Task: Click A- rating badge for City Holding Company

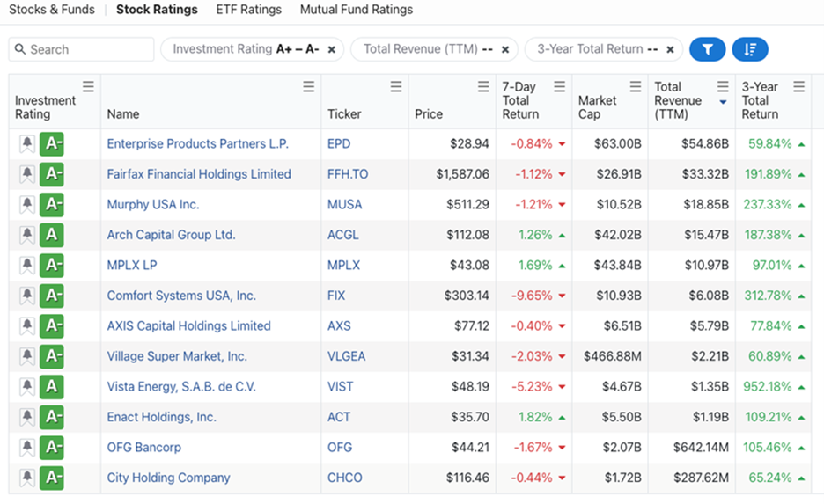Action: click(51, 478)
